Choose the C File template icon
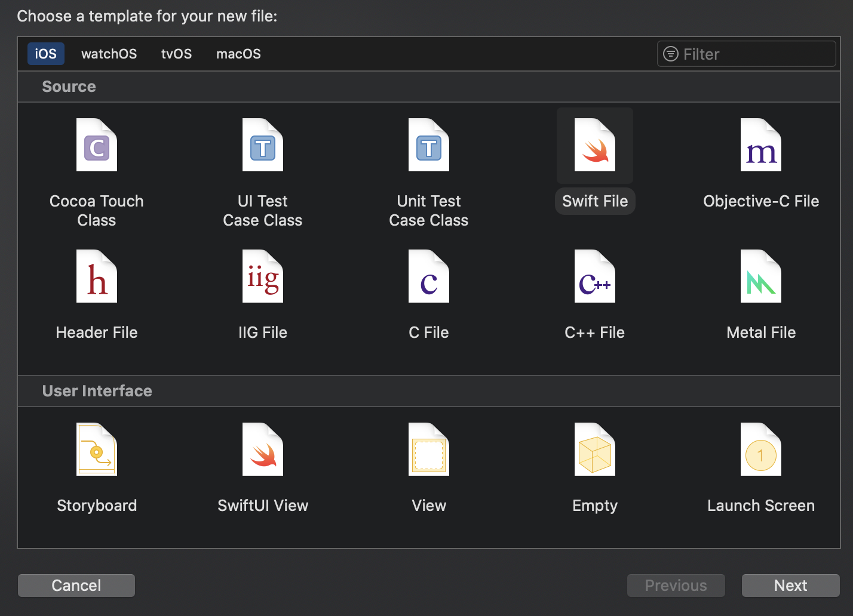 429,276
